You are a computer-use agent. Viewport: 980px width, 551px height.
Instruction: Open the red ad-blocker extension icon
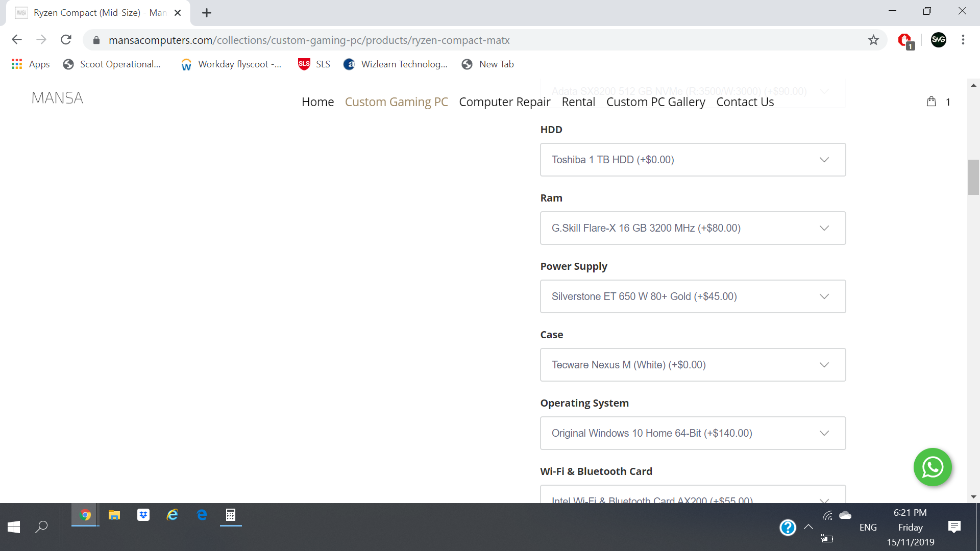(x=905, y=40)
